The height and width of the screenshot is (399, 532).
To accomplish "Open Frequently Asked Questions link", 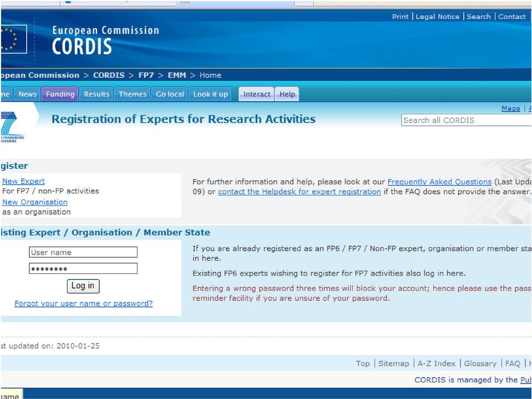I will tap(439, 182).
